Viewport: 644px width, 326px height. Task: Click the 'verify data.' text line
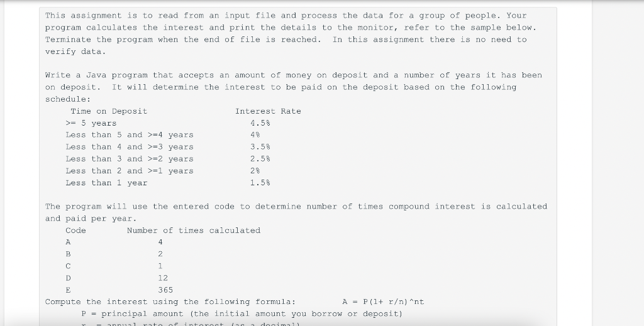click(75, 52)
